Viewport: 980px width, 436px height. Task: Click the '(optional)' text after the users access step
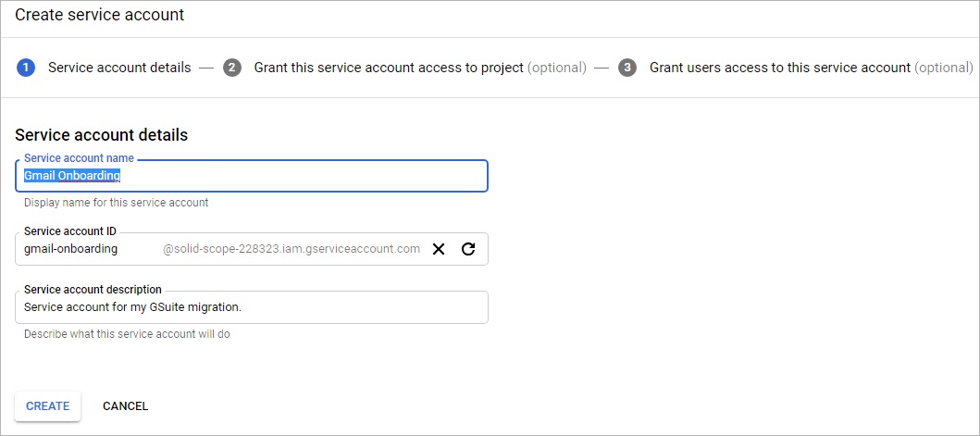coord(944,68)
